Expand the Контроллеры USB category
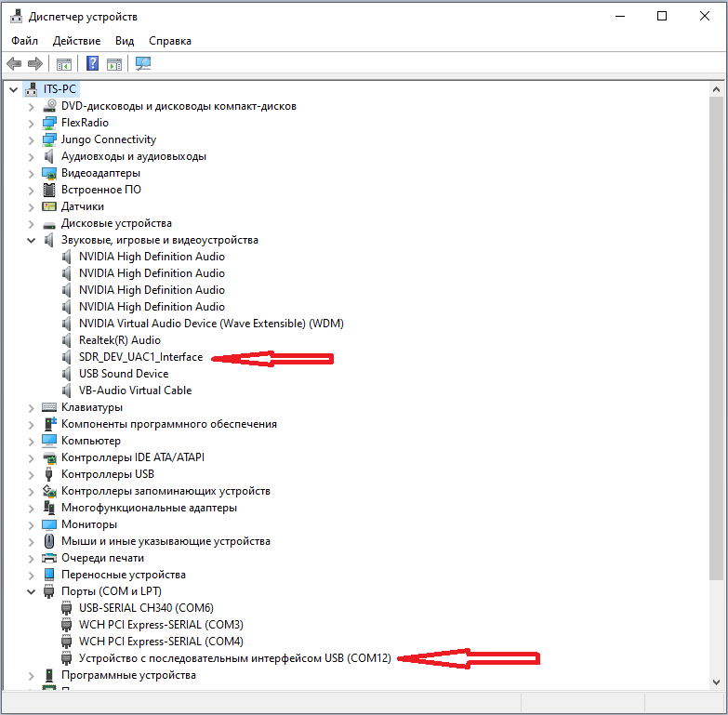The width and height of the screenshot is (728, 715). (x=31, y=474)
